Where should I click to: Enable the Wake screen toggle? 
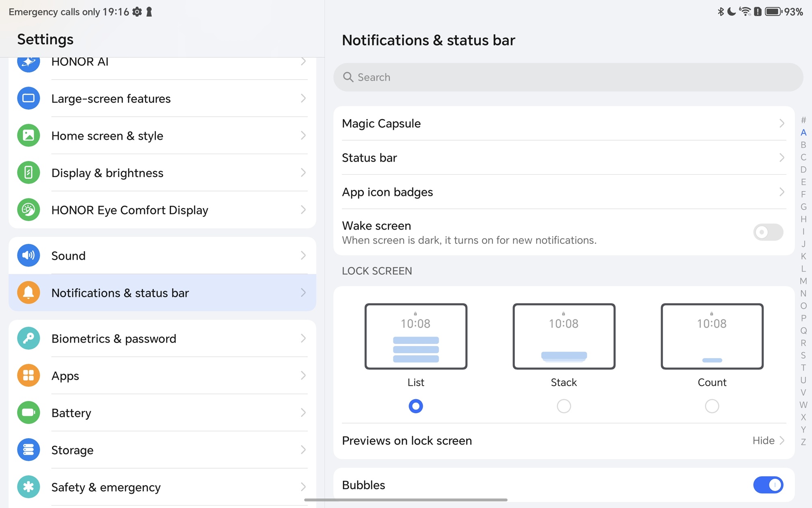(x=768, y=232)
